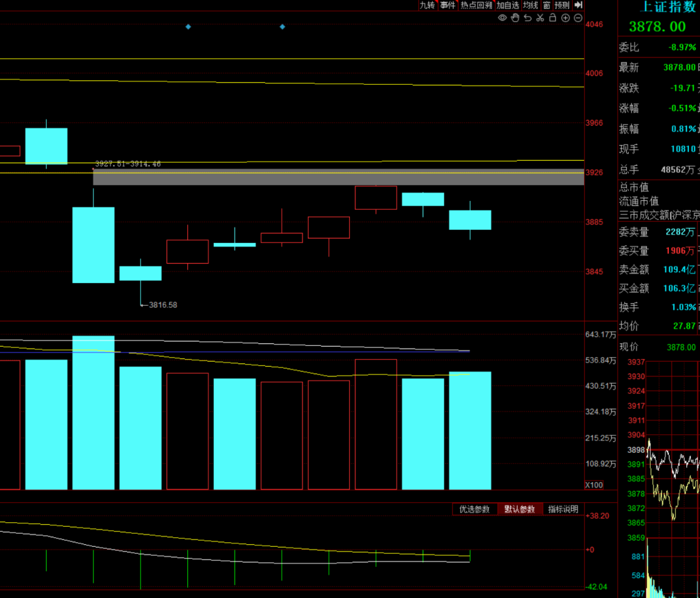Click the gray 3927.51-3914.46 gap zone
This screenshot has width=700, height=598.
pos(338,177)
